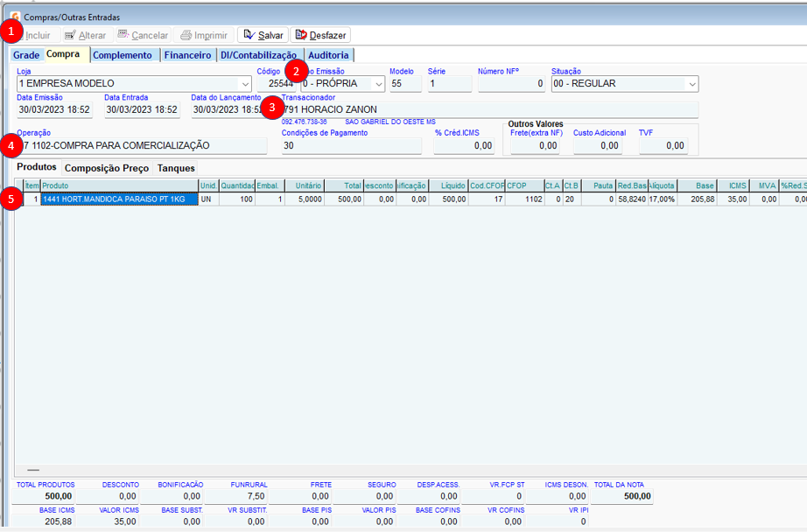Open the Auditoria tab
Viewport: 807px width, 532px height.
[328, 55]
